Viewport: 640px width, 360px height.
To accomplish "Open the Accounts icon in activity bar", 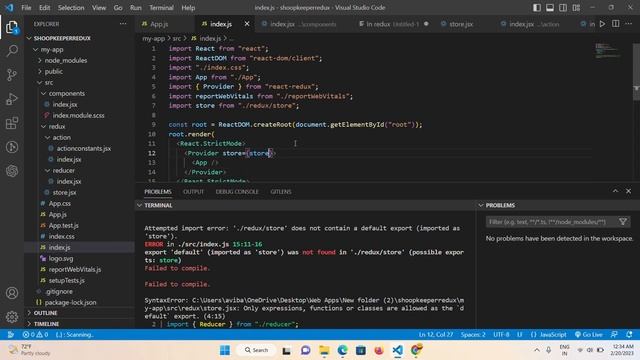I will pos(12,293).
